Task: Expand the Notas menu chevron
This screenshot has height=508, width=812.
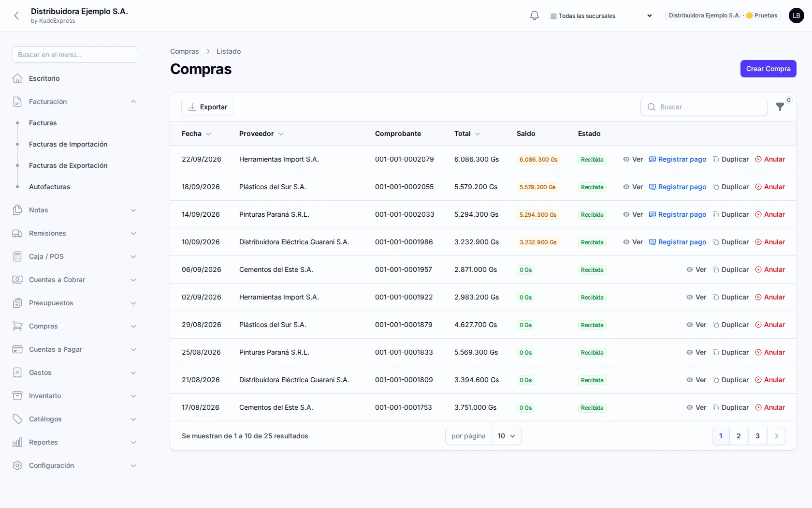Action: tap(133, 210)
